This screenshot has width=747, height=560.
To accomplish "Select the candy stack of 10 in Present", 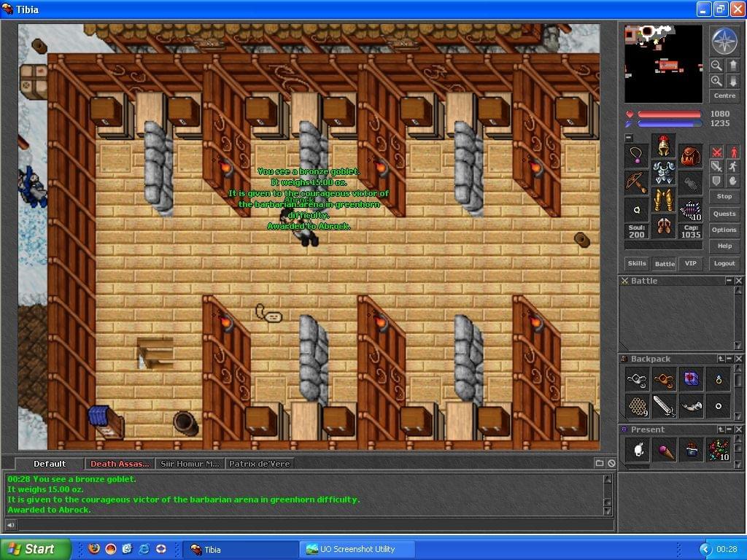I will 719,450.
